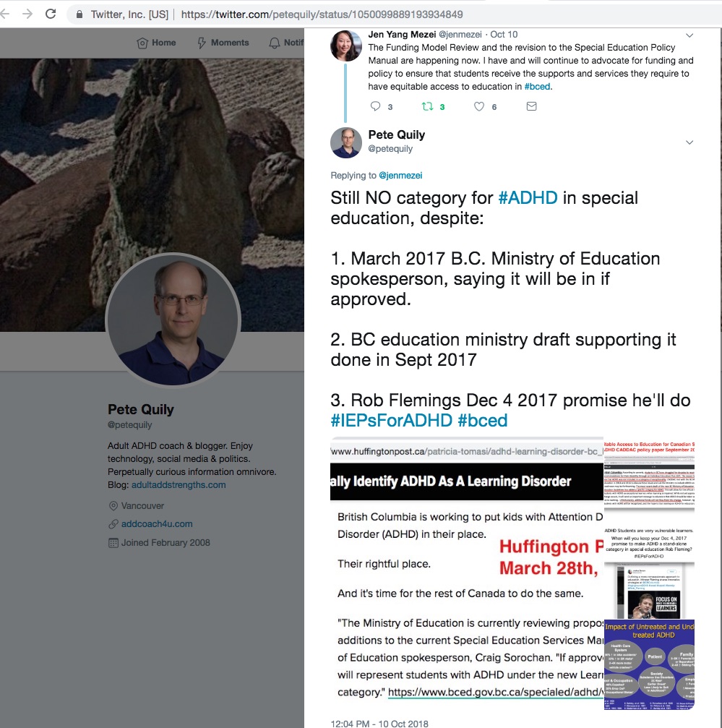Expand options chevron on Jen's tweet
This screenshot has height=728, width=722.
click(x=689, y=35)
